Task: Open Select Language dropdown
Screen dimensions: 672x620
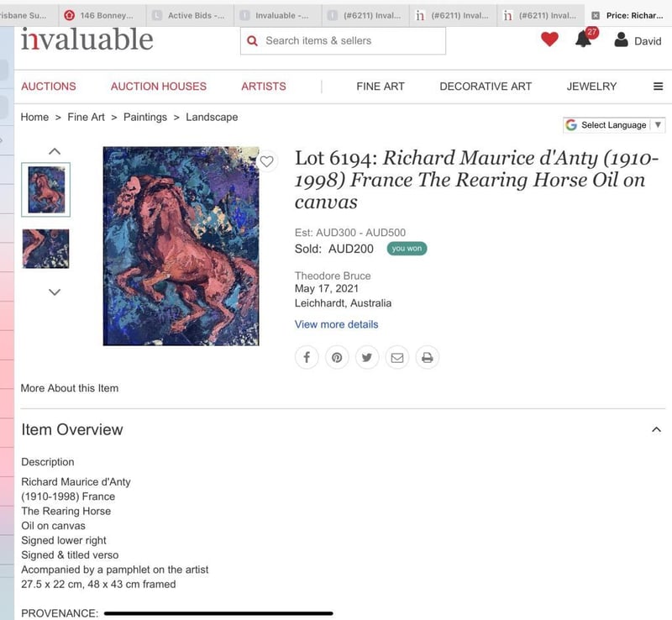Action: (614, 125)
